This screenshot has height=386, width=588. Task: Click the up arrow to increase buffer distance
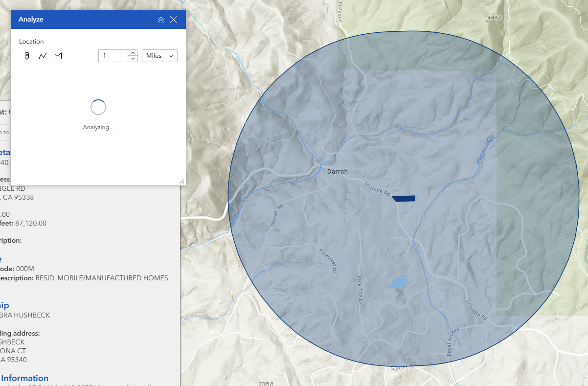(x=132, y=52)
